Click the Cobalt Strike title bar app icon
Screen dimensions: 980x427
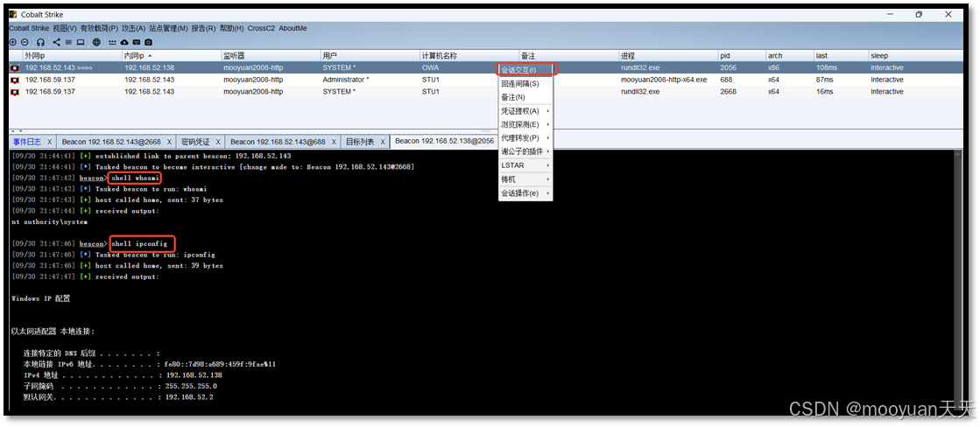click(12, 14)
